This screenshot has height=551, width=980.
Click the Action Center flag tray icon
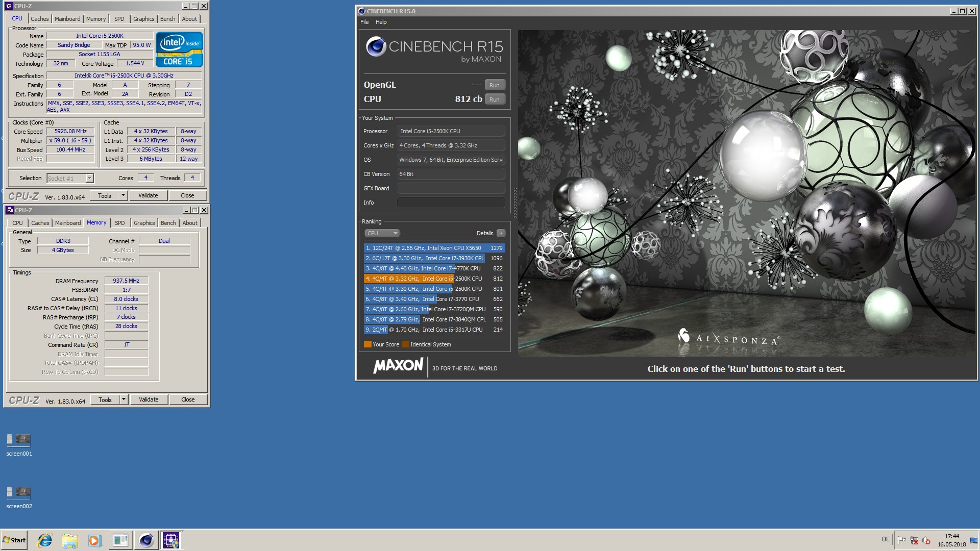[x=901, y=540]
